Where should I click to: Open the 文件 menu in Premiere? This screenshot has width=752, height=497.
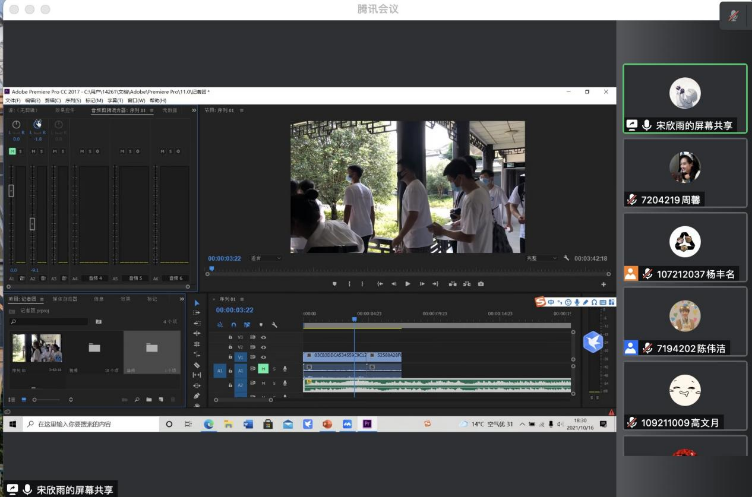click(x=12, y=100)
